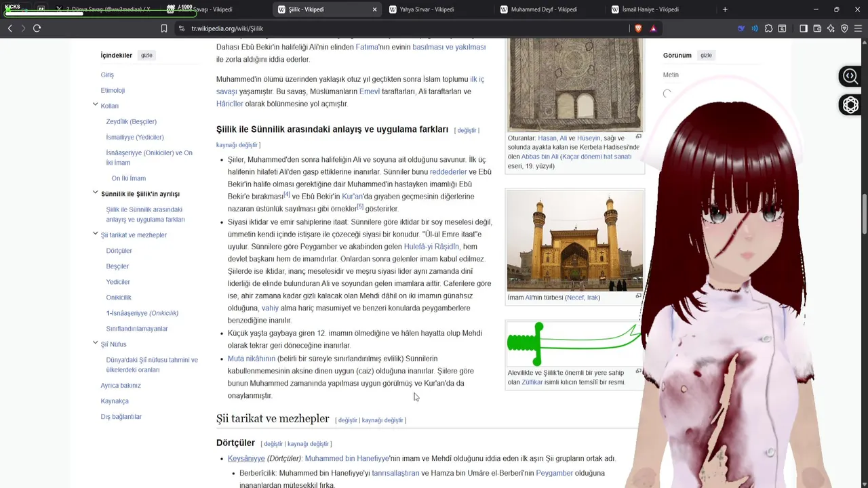Open Sınıflandırılamayanlar contents entry

137,329
